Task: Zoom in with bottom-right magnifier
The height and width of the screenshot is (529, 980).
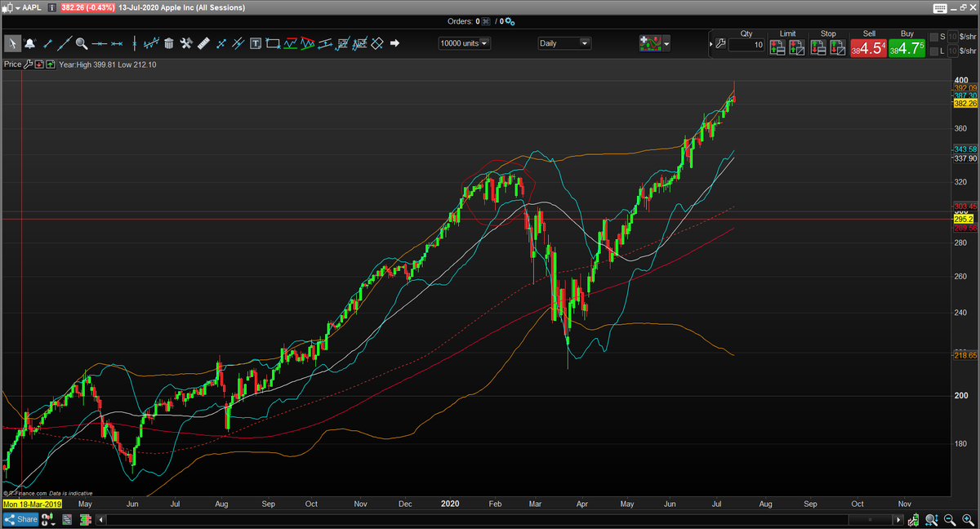Action: 968,520
